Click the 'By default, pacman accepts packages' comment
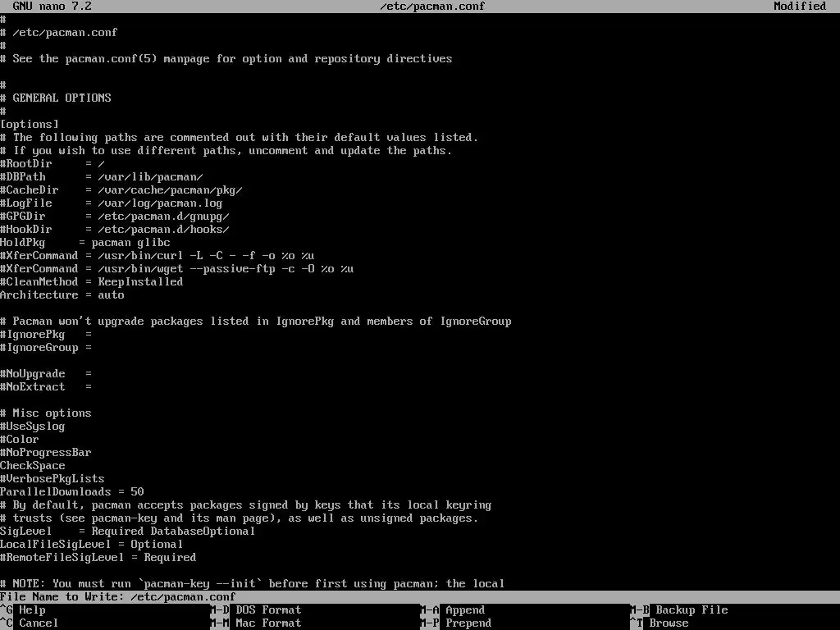The image size is (840, 630). pos(246,505)
